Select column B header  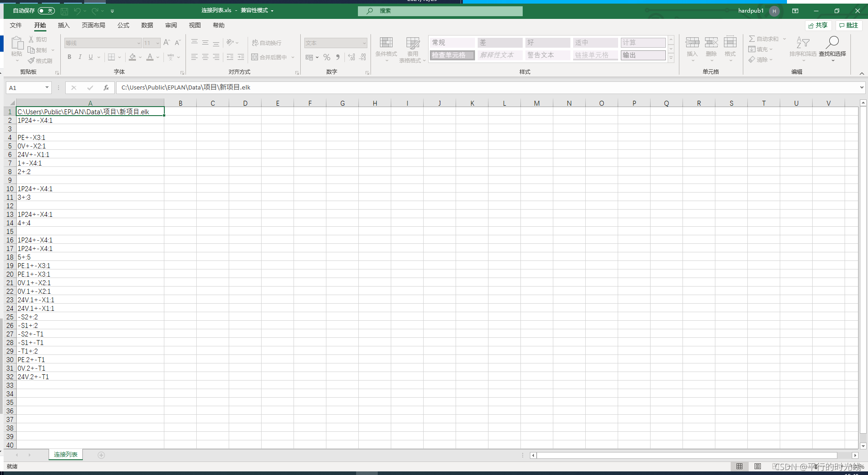181,103
